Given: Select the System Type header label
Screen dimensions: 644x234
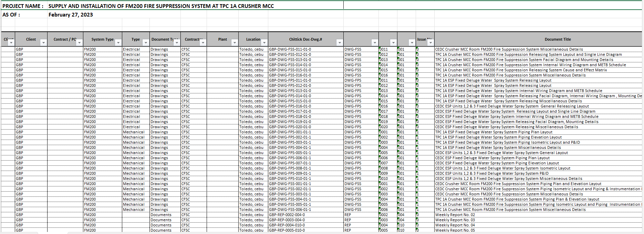Looking at the screenshot, I should pyautogui.click(x=103, y=39).
